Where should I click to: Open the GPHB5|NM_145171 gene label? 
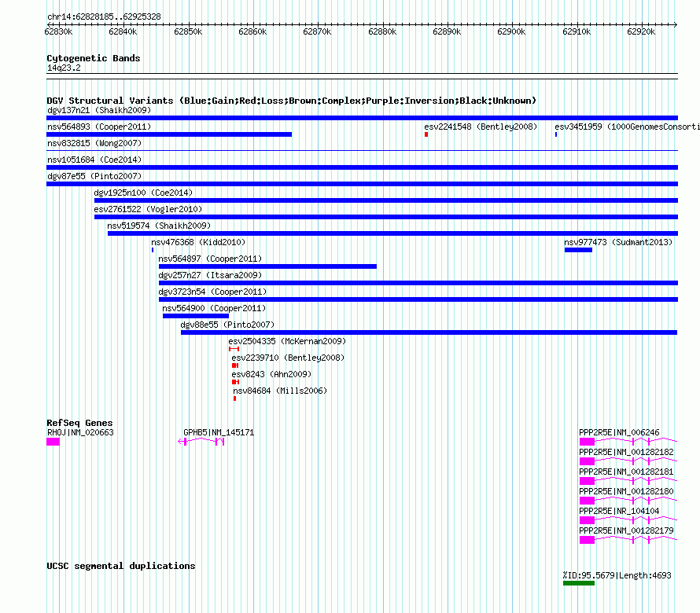219,432
